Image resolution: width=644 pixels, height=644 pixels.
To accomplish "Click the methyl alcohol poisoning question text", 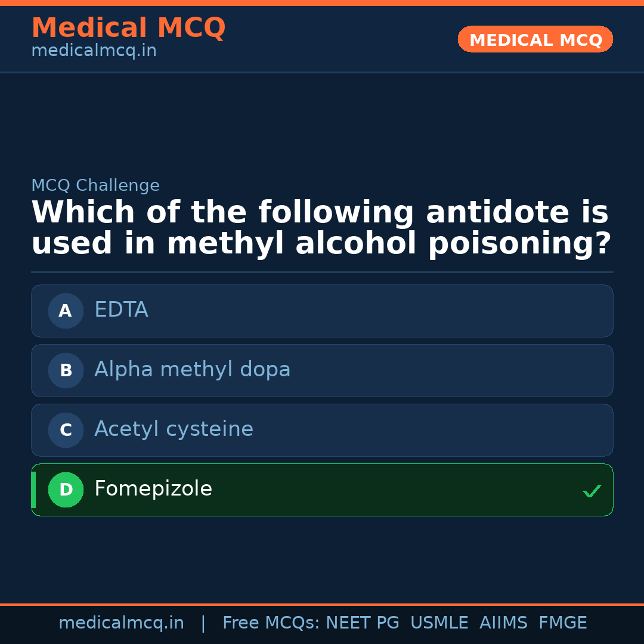I will click(321, 228).
